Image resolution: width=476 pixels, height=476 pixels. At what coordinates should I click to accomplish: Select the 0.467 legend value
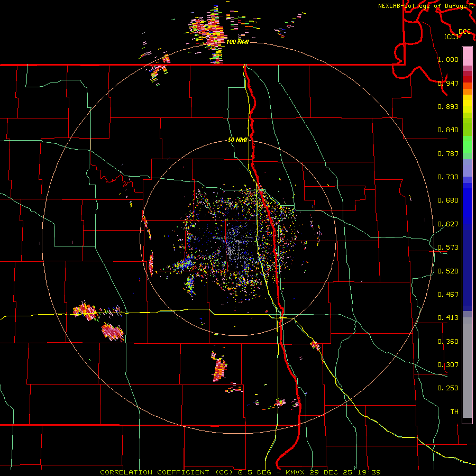coord(448,294)
